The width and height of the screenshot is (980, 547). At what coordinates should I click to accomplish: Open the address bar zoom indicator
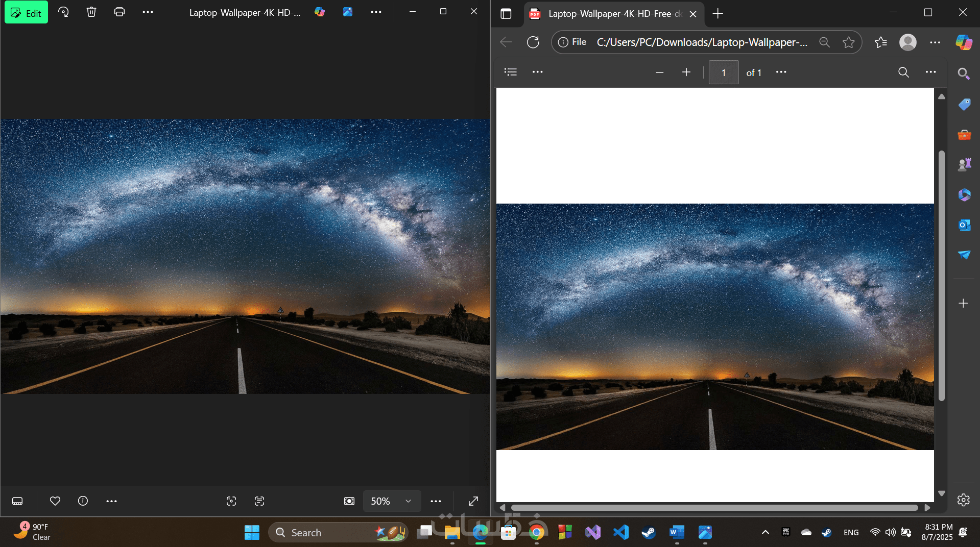pyautogui.click(x=824, y=42)
